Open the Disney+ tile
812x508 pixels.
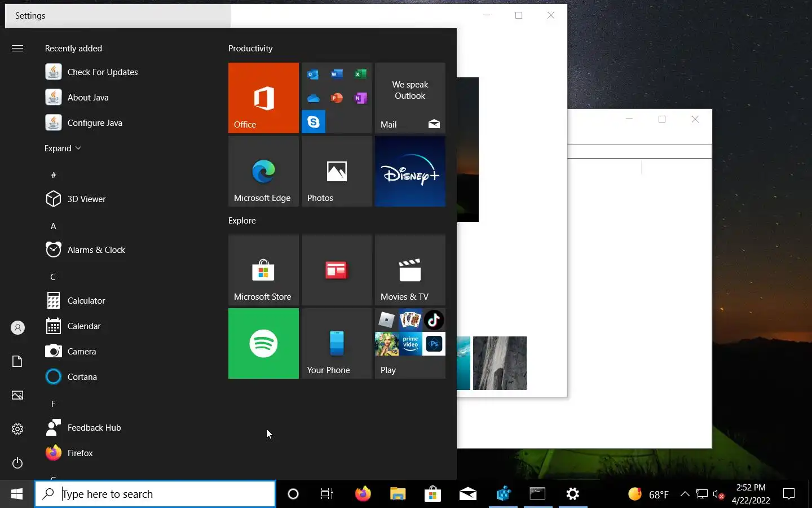(x=410, y=171)
